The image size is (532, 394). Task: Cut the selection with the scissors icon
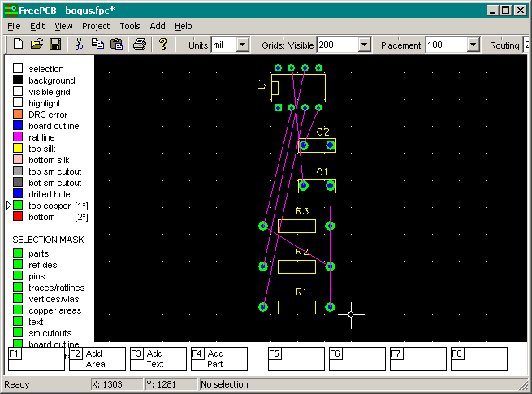pyautogui.click(x=79, y=44)
